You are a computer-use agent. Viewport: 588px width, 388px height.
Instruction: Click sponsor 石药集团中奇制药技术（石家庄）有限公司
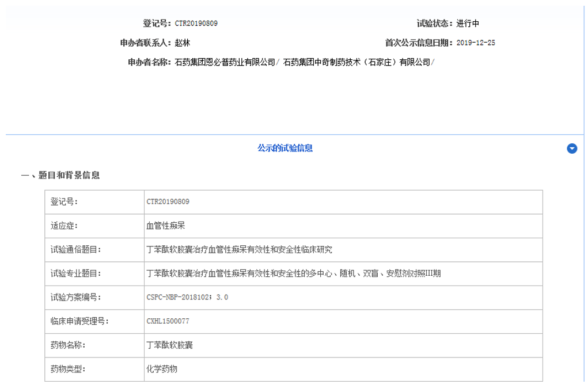[356, 62]
